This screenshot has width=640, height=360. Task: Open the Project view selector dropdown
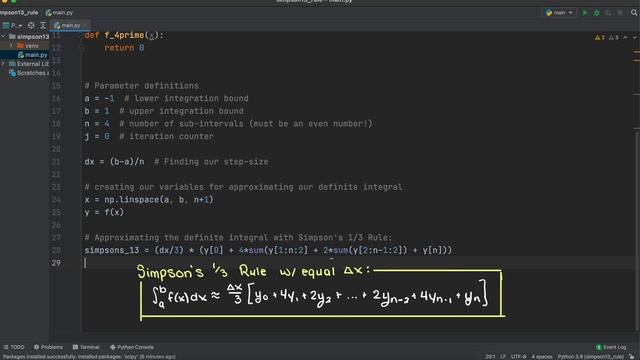(x=12, y=25)
